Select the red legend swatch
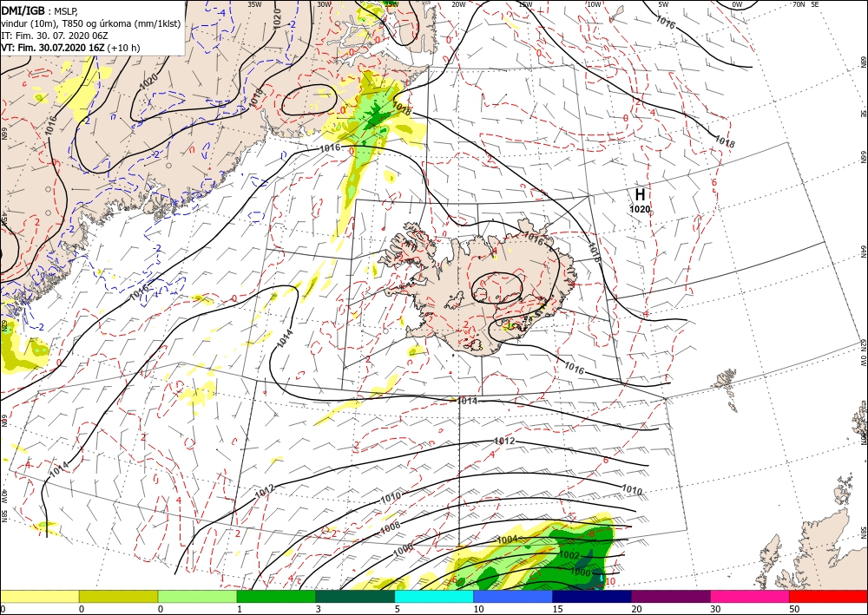This screenshot has width=868, height=615. pyautogui.click(x=828, y=596)
